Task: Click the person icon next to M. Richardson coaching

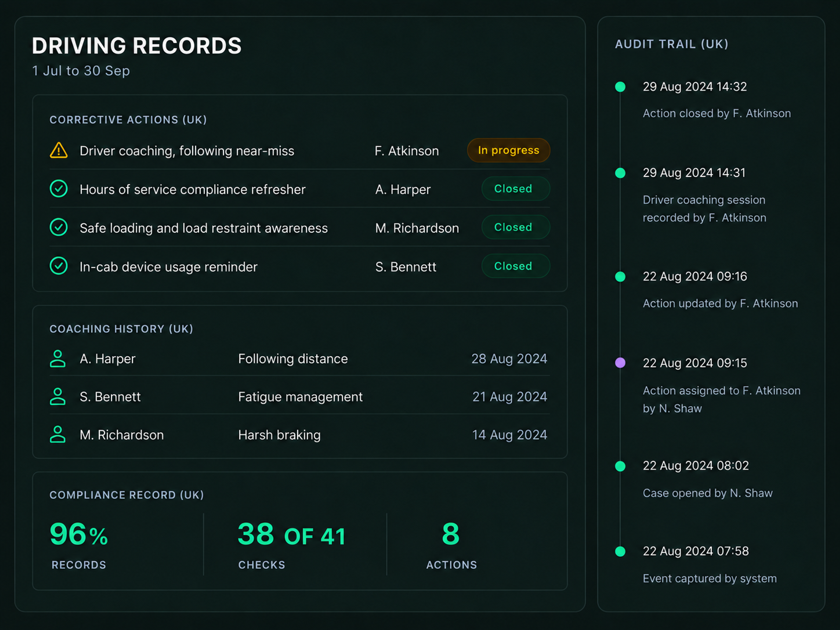Action: 58,434
